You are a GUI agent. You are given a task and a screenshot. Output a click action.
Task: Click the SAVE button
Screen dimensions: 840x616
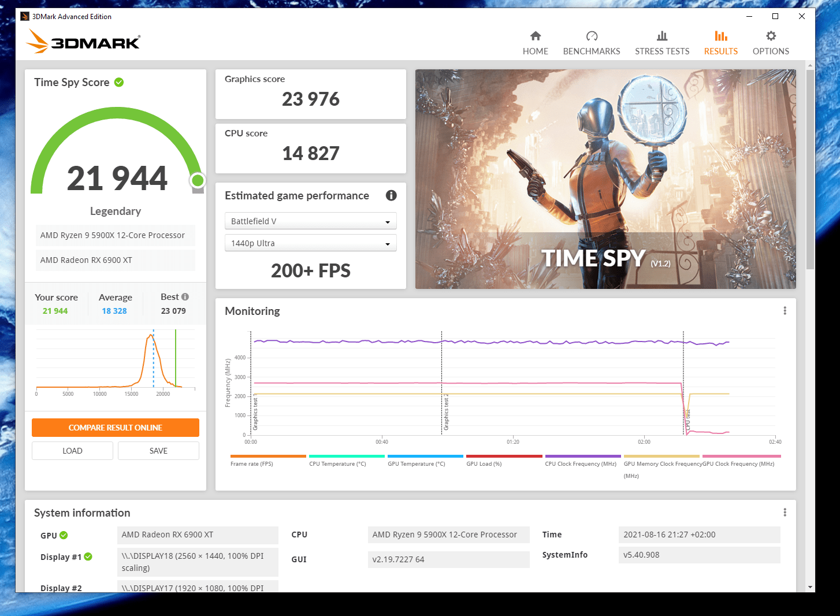point(158,451)
